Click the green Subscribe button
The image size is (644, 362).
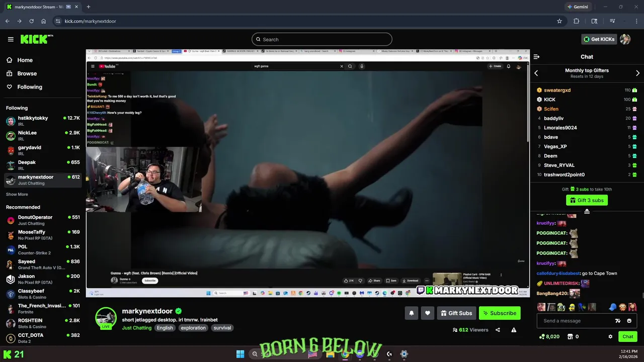coord(500,313)
